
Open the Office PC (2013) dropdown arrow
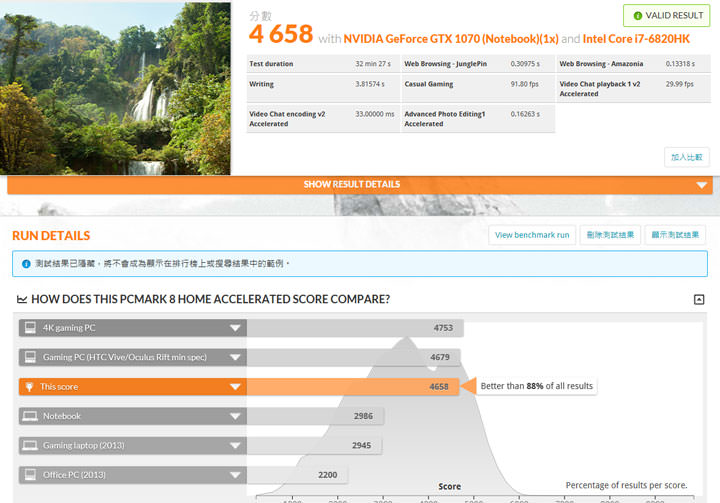(235, 475)
